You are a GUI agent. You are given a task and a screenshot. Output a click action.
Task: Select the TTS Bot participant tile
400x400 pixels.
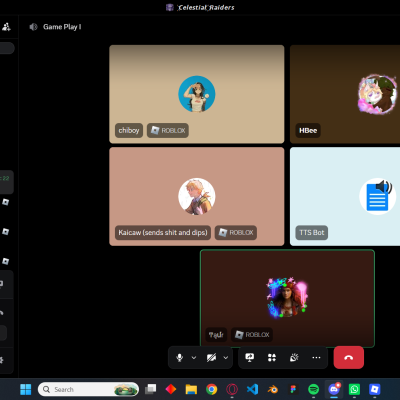point(345,196)
